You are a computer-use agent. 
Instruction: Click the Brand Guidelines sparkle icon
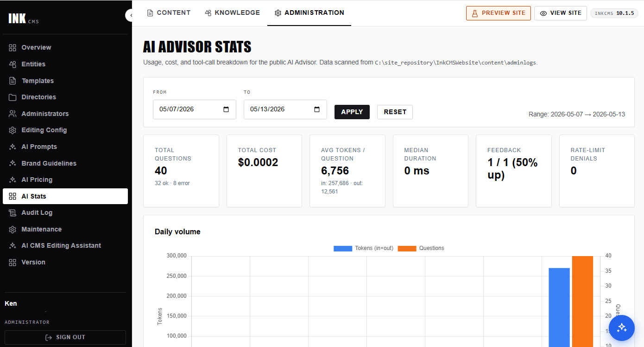(x=13, y=163)
